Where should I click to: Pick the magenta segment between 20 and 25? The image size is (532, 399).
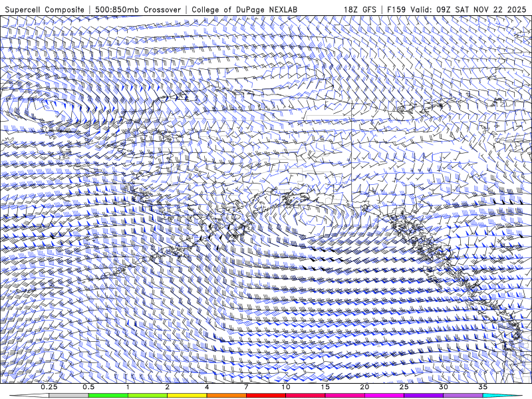[384, 396]
